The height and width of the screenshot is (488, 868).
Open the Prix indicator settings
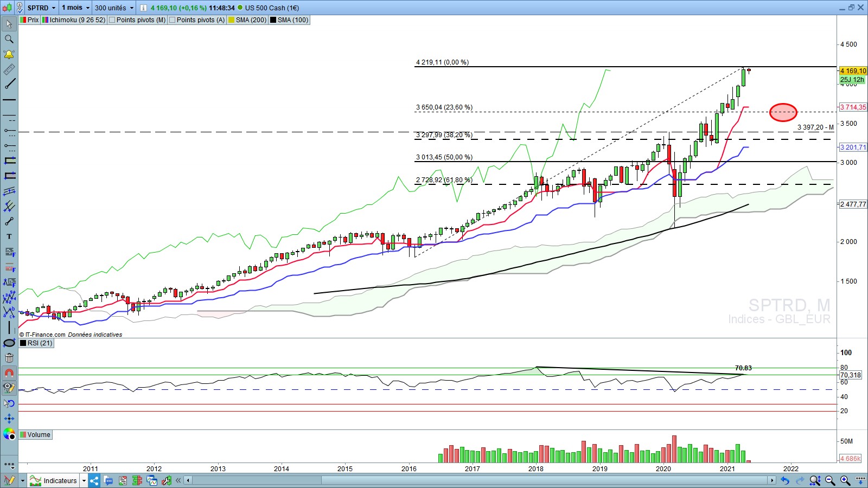coord(30,20)
